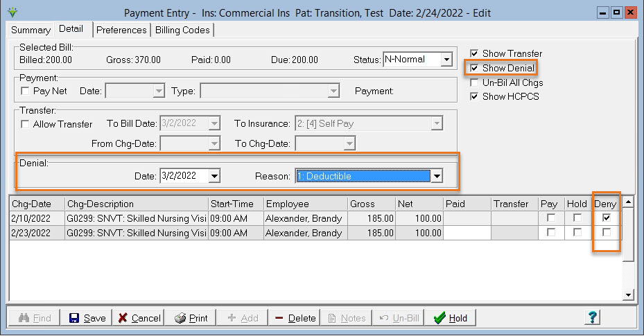Check the Pay Net checkbox
Screen dimensions: 644x336
coord(26,91)
